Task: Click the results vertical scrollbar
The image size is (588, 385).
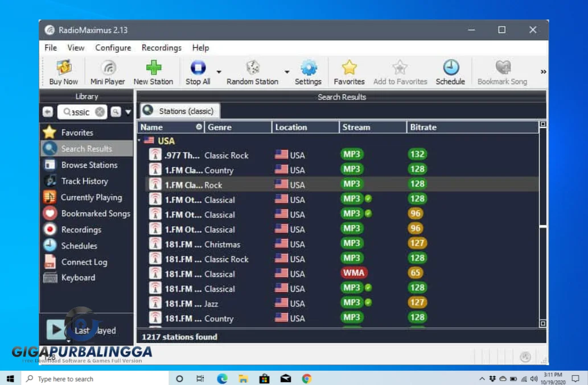Action: [x=542, y=224]
